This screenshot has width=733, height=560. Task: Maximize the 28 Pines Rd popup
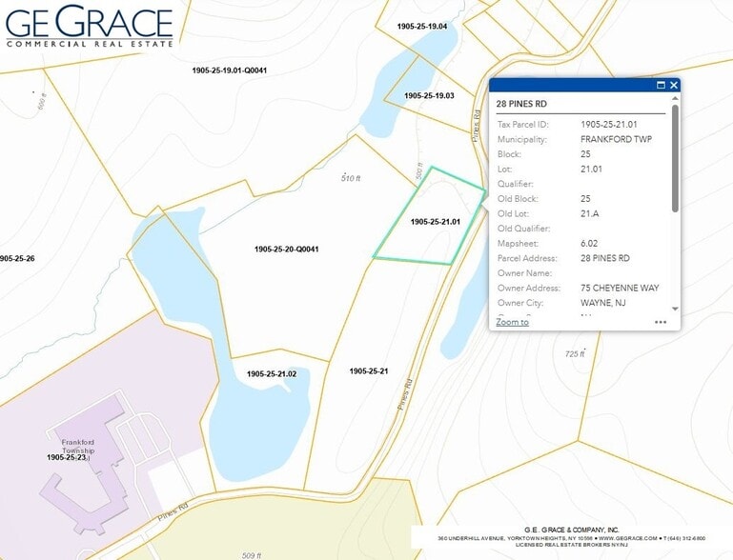pyautogui.click(x=661, y=85)
